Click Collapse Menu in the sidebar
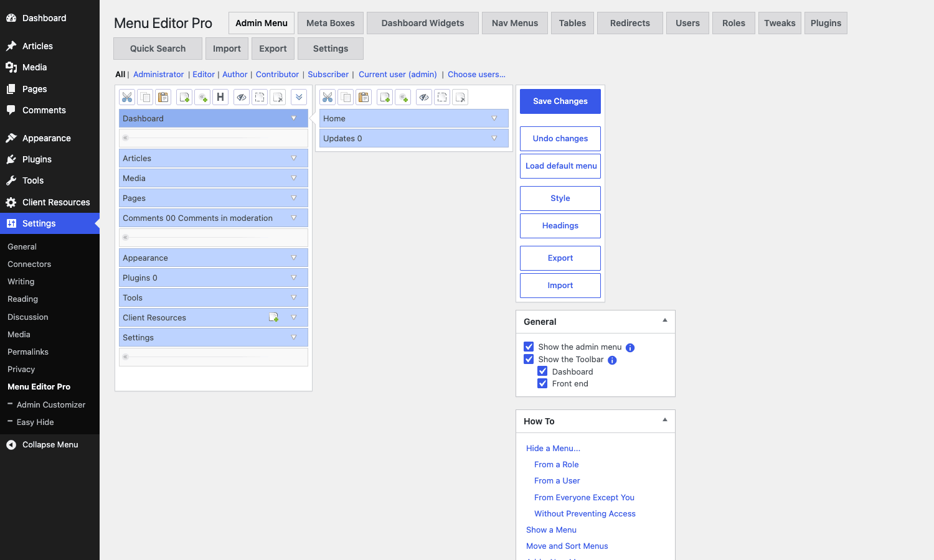934x560 pixels. tap(50, 444)
